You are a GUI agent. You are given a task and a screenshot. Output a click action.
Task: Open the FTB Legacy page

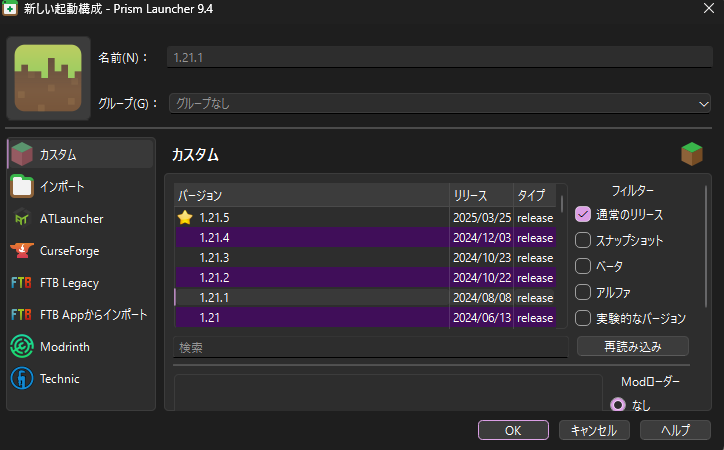[81, 282]
